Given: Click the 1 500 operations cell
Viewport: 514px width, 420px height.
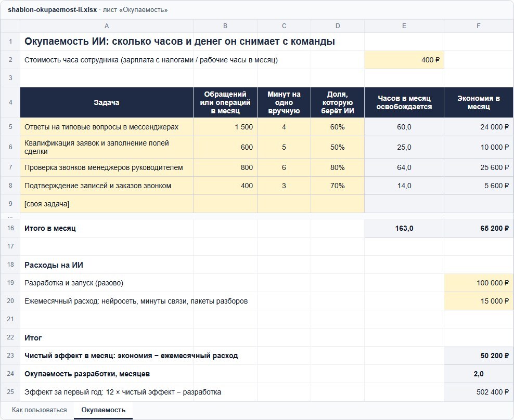Looking at the screenshot, I should tap(225, 127).
